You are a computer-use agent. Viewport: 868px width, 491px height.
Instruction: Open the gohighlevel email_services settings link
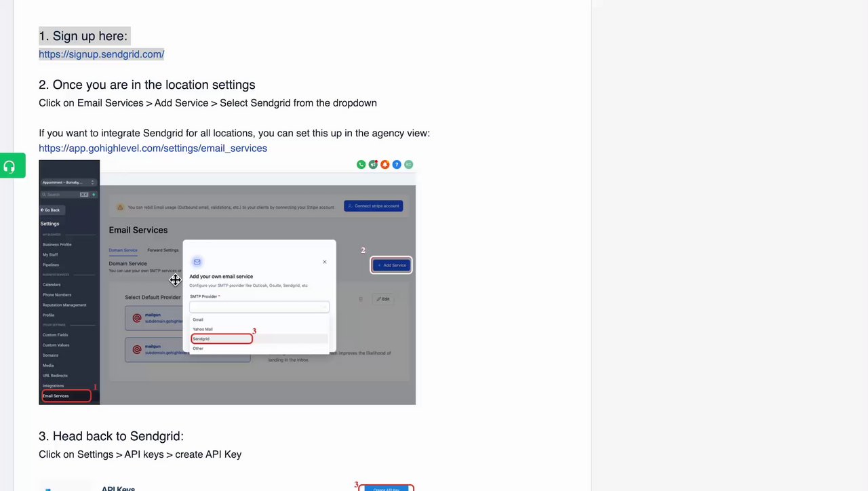(153, 149)
